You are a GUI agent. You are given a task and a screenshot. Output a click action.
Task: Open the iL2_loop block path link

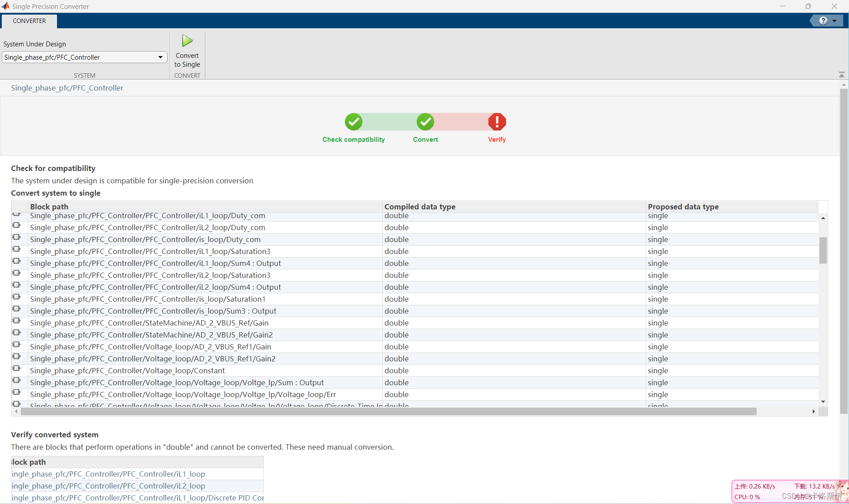point(108,486)
